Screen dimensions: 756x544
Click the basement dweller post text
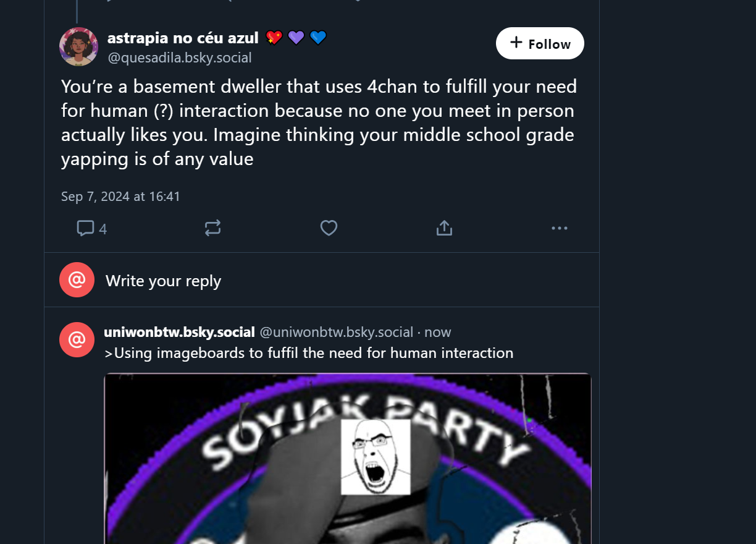pyautogui.click(x=319, y=122)
